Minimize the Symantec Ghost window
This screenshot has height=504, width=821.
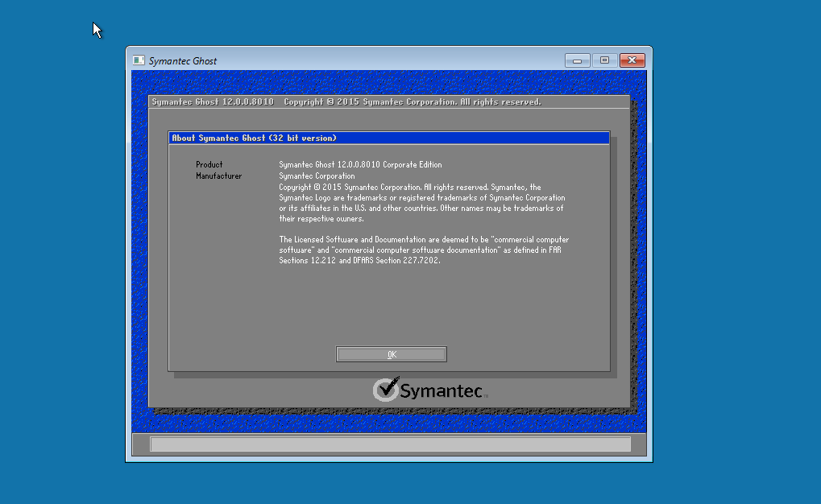578,60
